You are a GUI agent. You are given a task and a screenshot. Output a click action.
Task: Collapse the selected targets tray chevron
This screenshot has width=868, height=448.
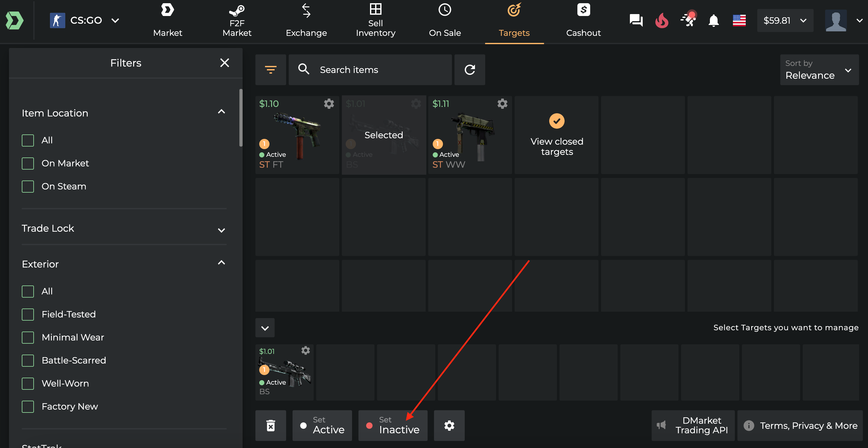[265, 328]
